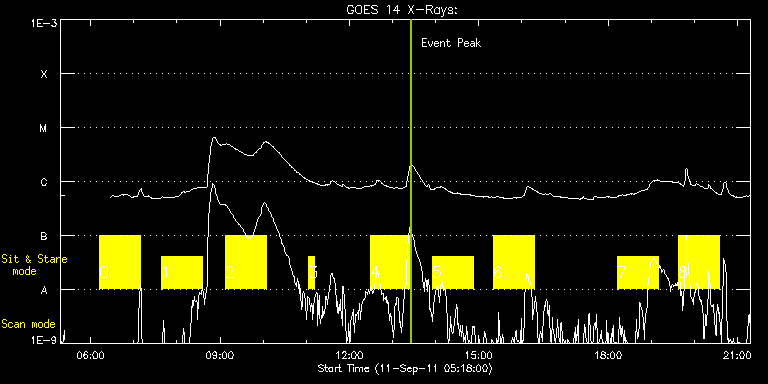
Task: Click the Sit & Stare mode label
Action: click(x=34, y=265)
